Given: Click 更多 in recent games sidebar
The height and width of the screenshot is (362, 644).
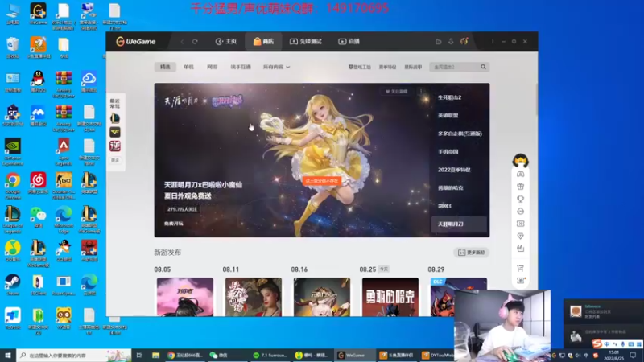Looking at the screenshot, I should [115, 160].
